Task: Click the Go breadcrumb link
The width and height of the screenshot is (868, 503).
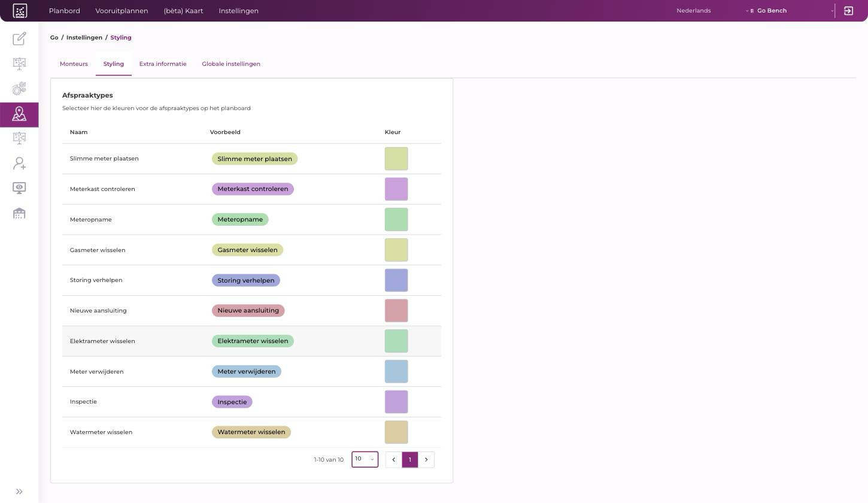Action: pyautogui.click(x=54, y=38)
